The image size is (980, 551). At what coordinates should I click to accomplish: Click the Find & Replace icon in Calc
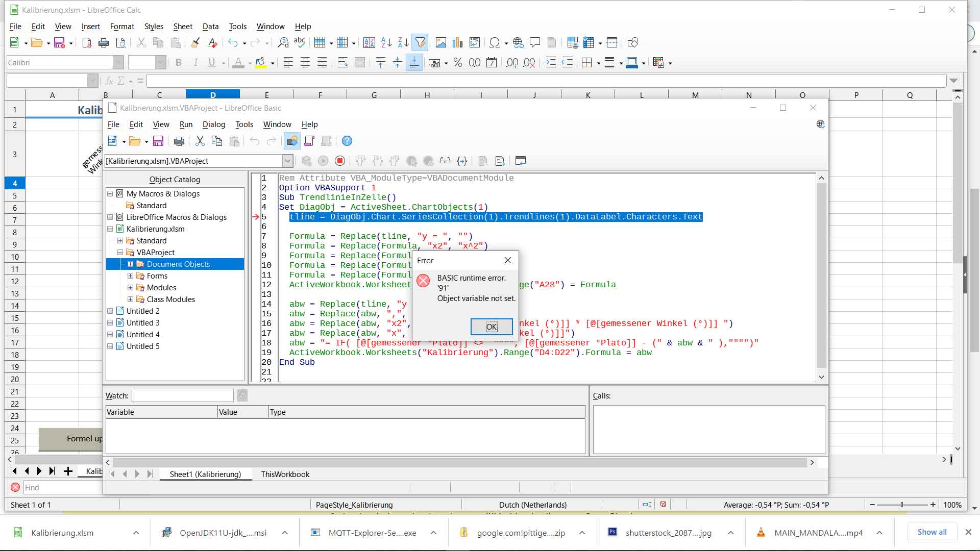283,43
